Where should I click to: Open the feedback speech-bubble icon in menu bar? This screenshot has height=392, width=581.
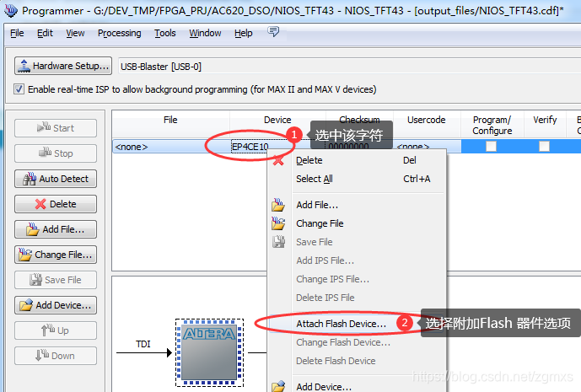[273, 32]
